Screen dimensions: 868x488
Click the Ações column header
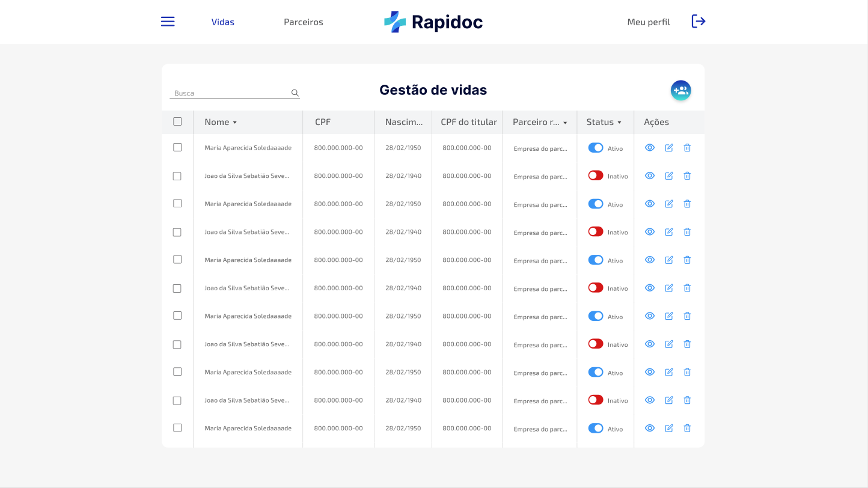pos(656,122)
